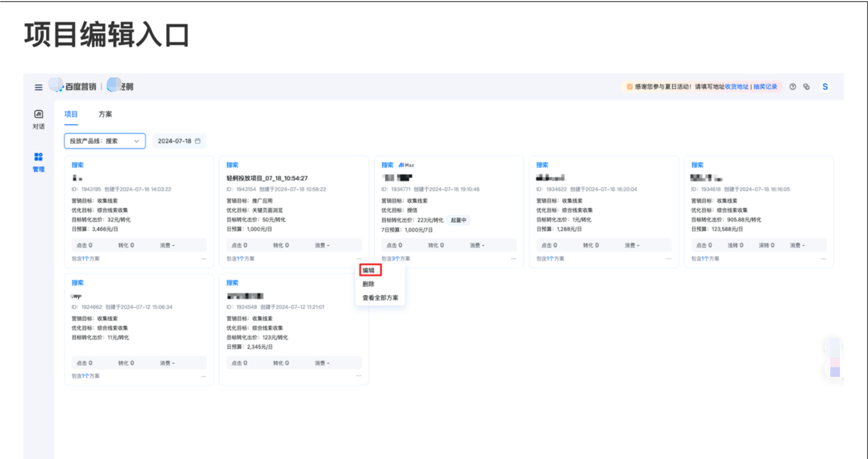The width and height of the screenshot is (868, 459).
Task: Click the AI Max badge on card 1934771
Action: tap(406, 165)
